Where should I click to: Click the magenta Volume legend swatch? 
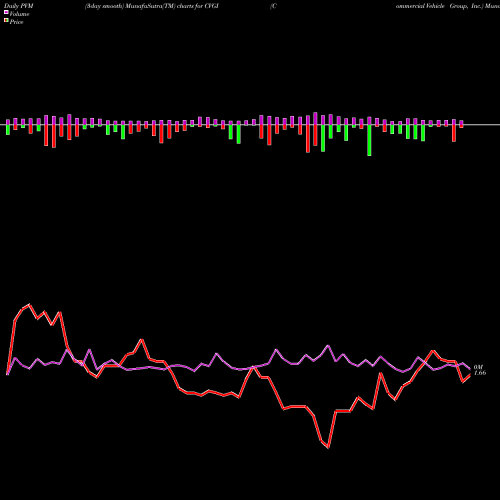6,13
